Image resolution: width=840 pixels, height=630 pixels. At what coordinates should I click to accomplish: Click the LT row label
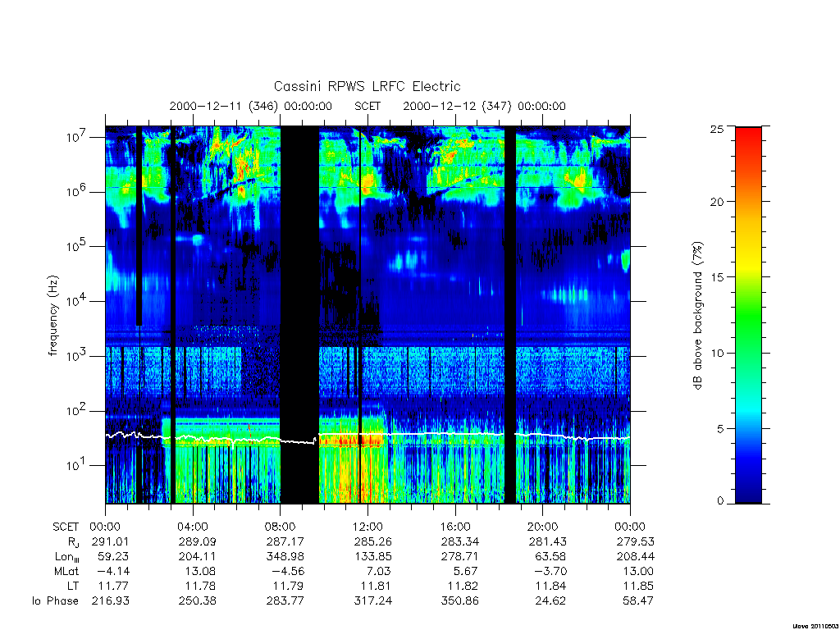tap(73, 586)
